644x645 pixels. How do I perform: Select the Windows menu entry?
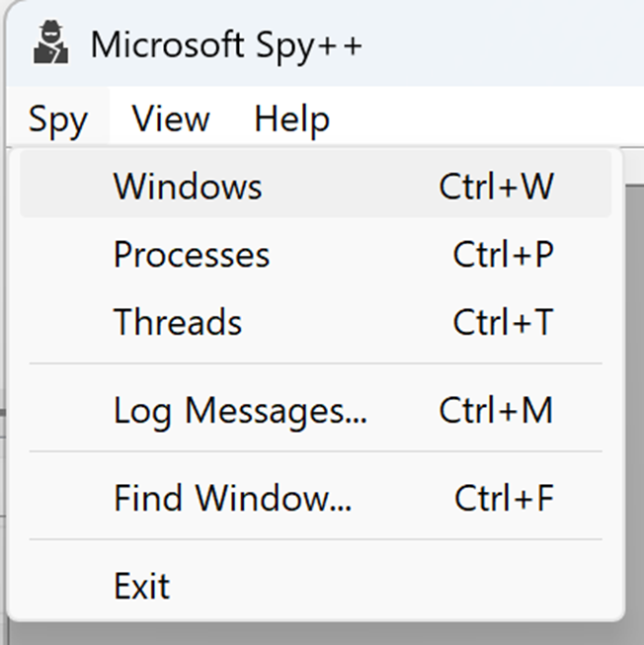pyautogui.click(x=188, y=187)
